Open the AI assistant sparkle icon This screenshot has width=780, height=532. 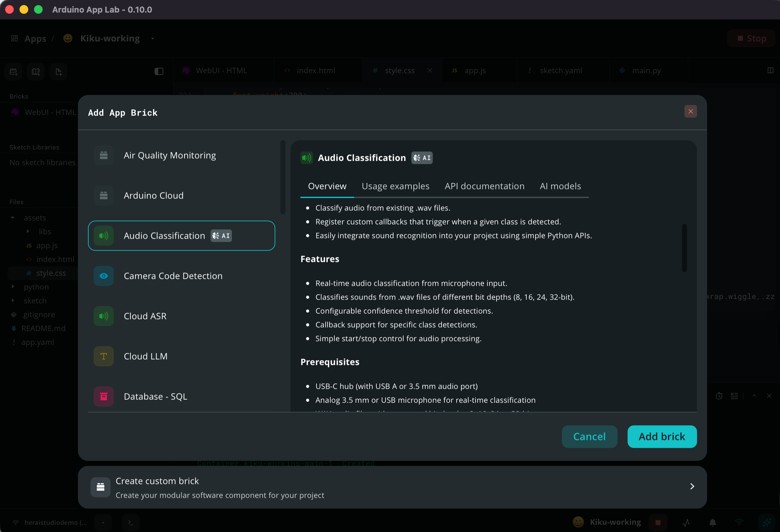point(766,522)
